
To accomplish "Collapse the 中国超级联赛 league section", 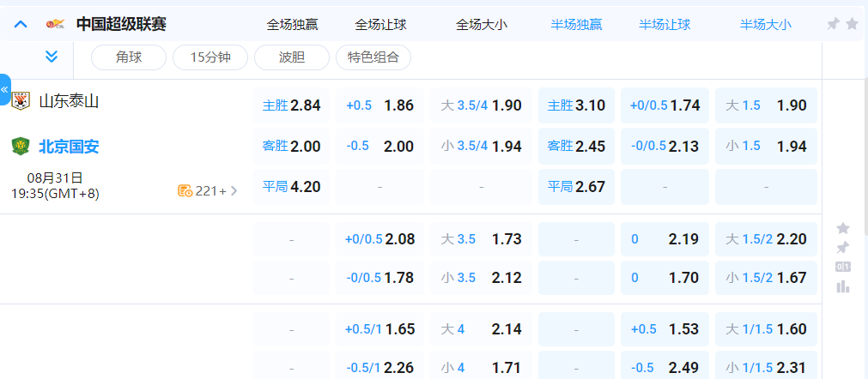I will (x=21, y=24).
